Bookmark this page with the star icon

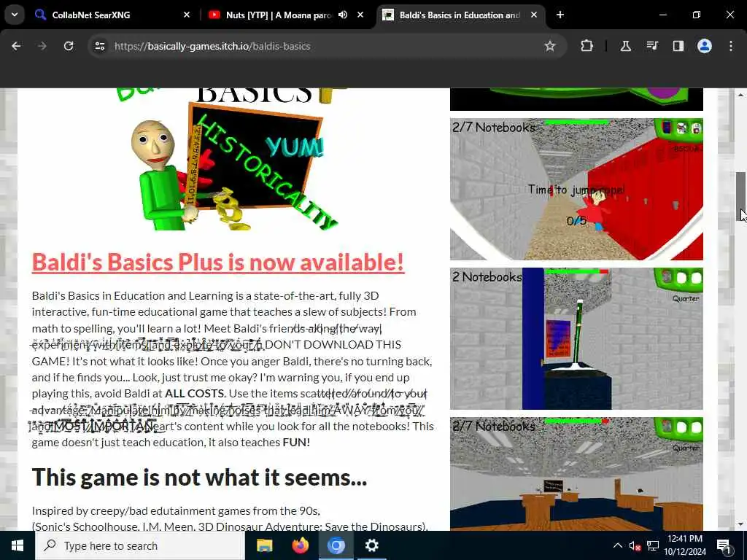point(550,46)
